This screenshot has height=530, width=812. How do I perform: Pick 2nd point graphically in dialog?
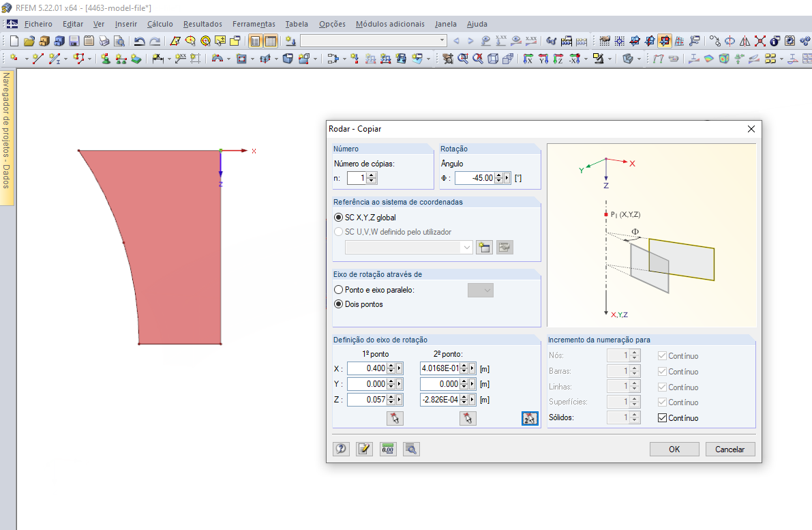click(x=468, y=418)
